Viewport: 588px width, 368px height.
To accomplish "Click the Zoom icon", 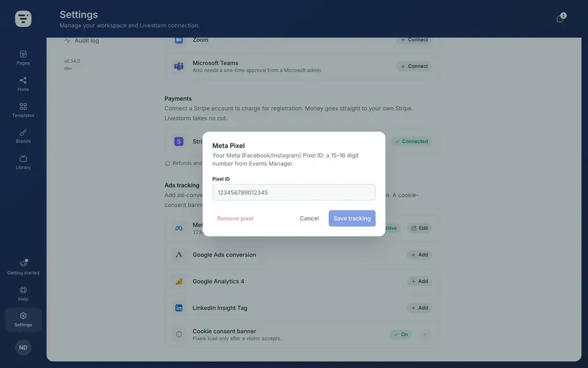I will point(179,40).
